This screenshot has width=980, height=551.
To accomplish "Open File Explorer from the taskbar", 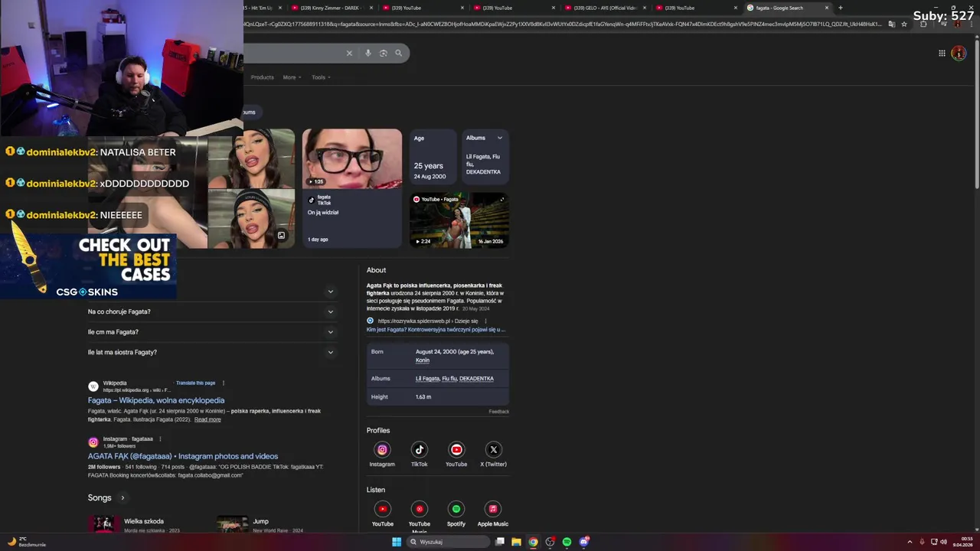I will coord(516,542).
